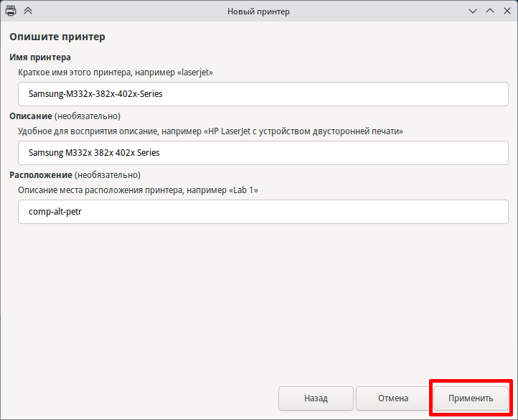Click (необязательно) note beside Описание
The image size is (518, 420).
88,116
